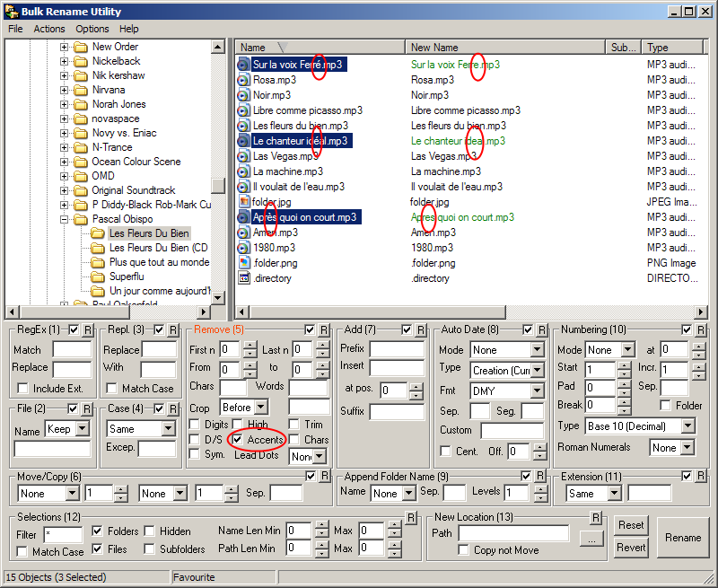
Task: Open the Crop Before dropdown
Action: (260, 408)
